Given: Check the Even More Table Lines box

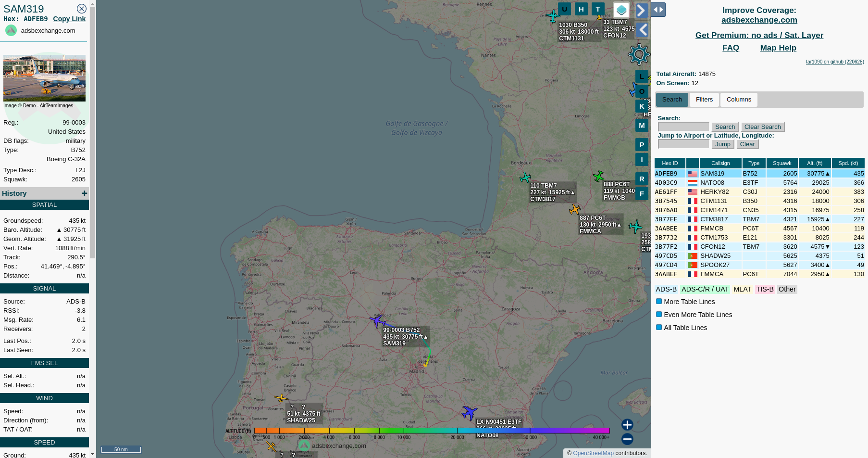Looking at the screenshot, I should tap(659, 314).
